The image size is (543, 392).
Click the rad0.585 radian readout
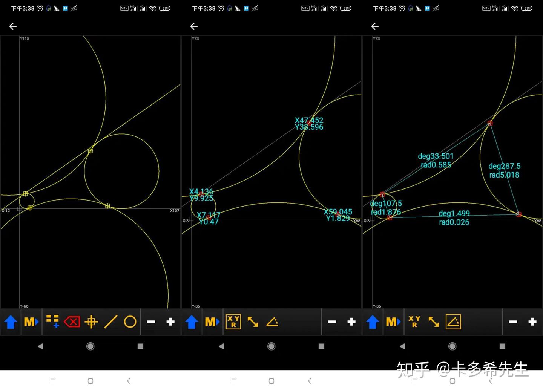(436, 165)
